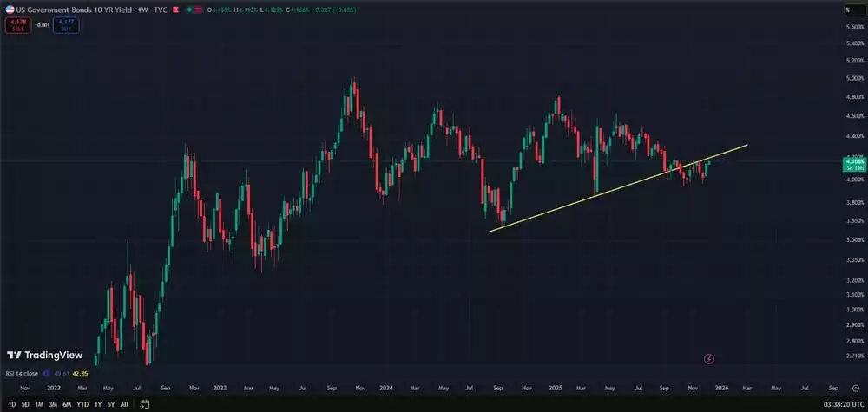Screen dimensions: 868x412
Task: Show the All time range
Action: [125, 404]
